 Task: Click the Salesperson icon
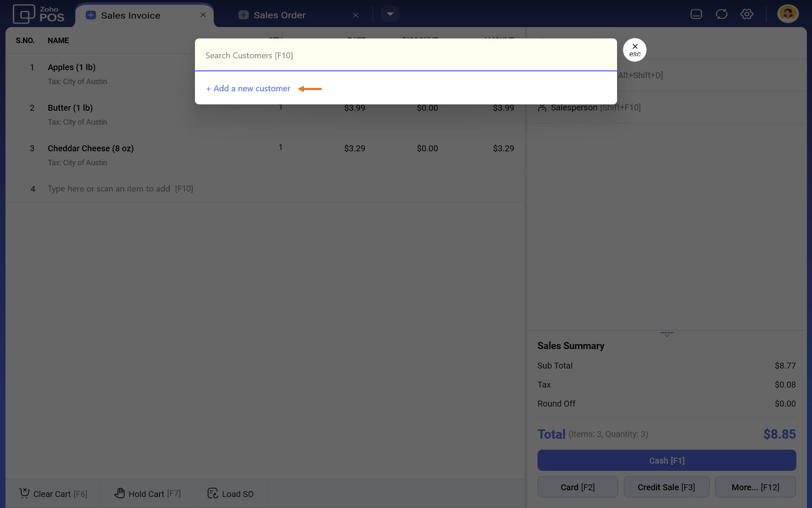pos(542,108)
